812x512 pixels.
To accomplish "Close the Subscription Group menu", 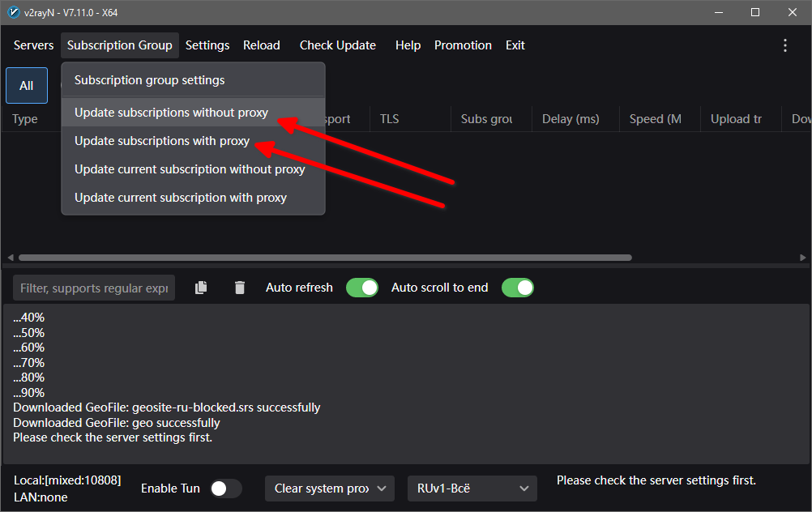I will [x=120, y=45].
